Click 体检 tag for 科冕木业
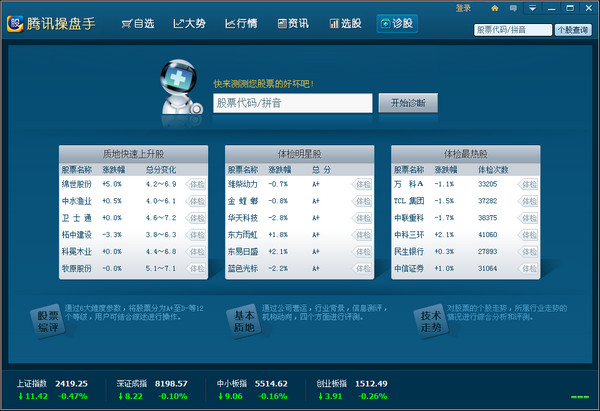Screen dimensions: 600x411 [x=196, y=252]
